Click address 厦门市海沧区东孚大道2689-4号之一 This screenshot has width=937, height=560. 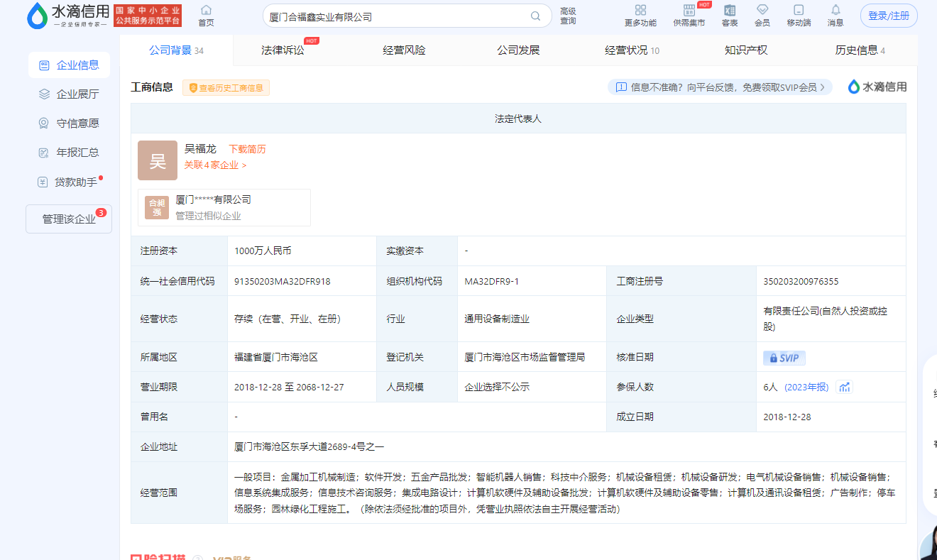tap(309, 447)
